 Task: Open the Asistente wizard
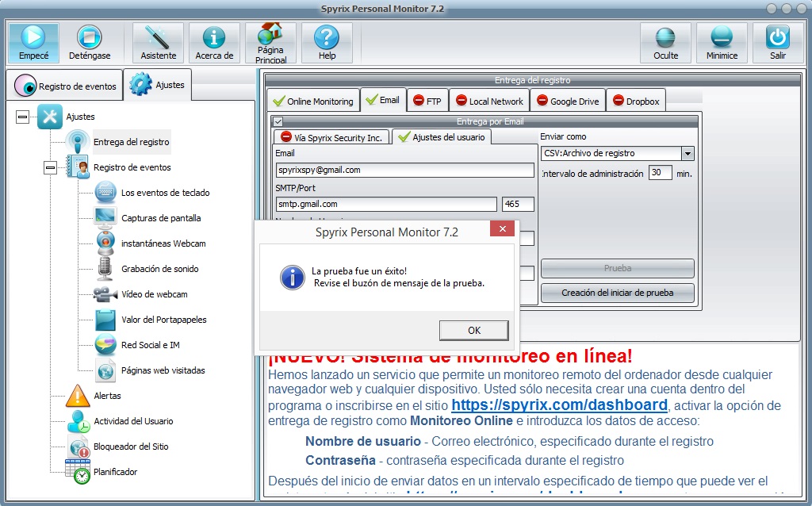[158, 43]
